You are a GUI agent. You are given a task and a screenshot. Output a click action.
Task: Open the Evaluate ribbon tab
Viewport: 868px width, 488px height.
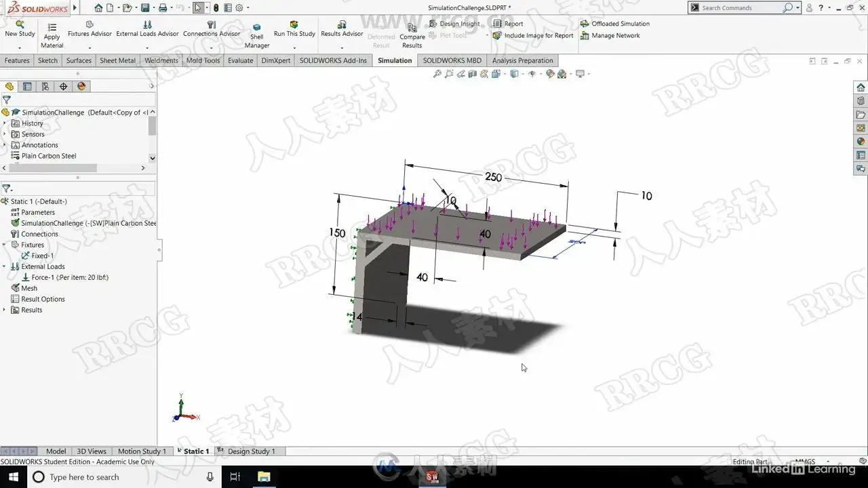click(x=241, y=60)
